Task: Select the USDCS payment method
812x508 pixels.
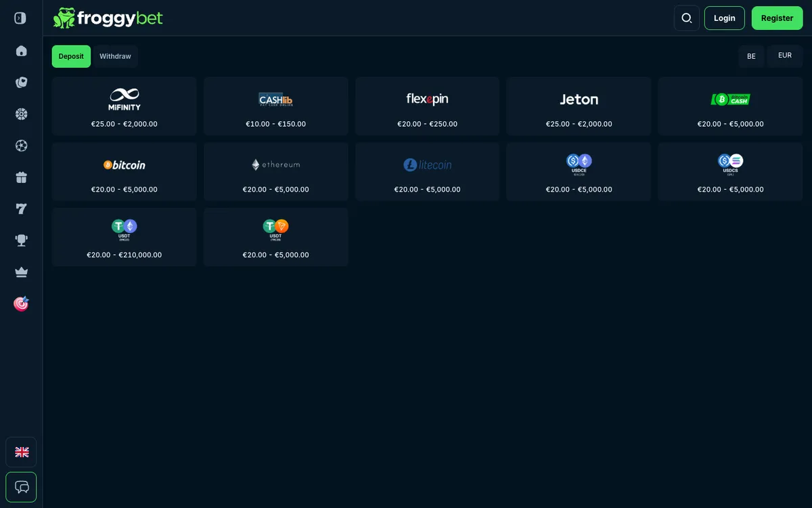Action: click(x=731, y=172)
